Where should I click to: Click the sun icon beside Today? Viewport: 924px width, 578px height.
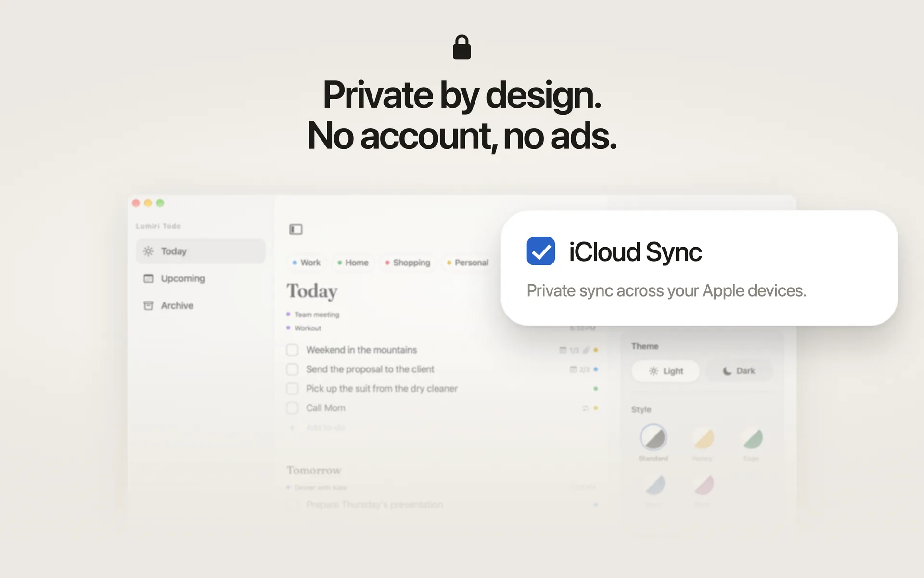click(x=148, y=251)
